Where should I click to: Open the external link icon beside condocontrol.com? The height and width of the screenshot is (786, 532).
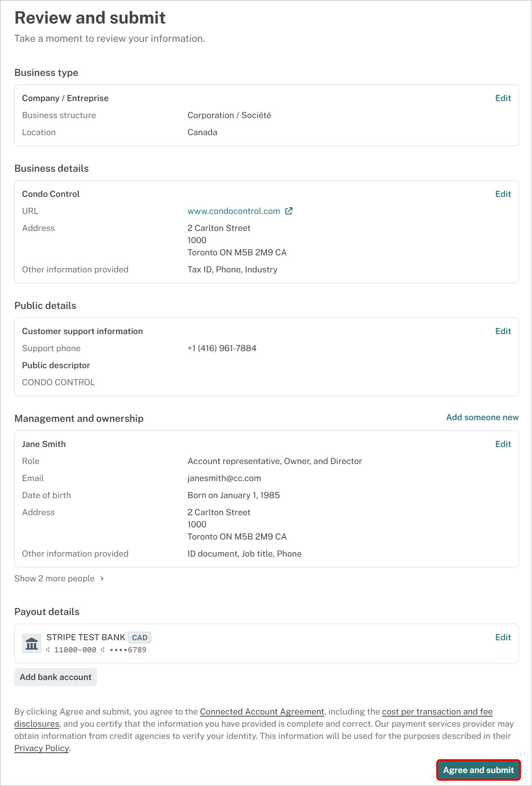[x=289, y=211]
